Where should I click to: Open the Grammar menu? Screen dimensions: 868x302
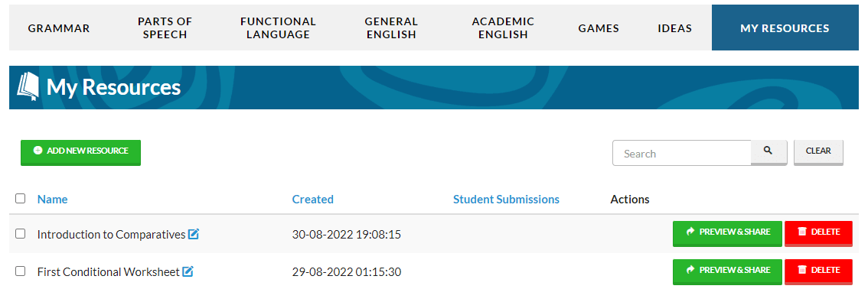click(59, 28)
